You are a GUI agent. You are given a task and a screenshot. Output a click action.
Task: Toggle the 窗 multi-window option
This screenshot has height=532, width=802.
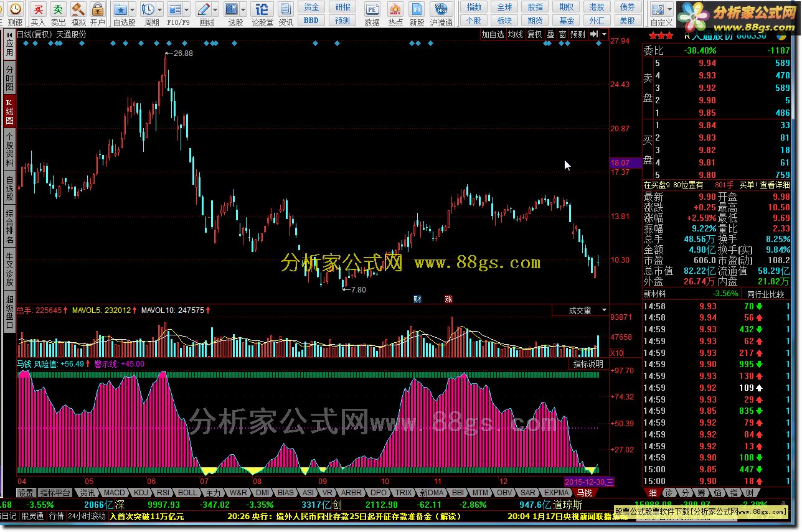point(562,34)
